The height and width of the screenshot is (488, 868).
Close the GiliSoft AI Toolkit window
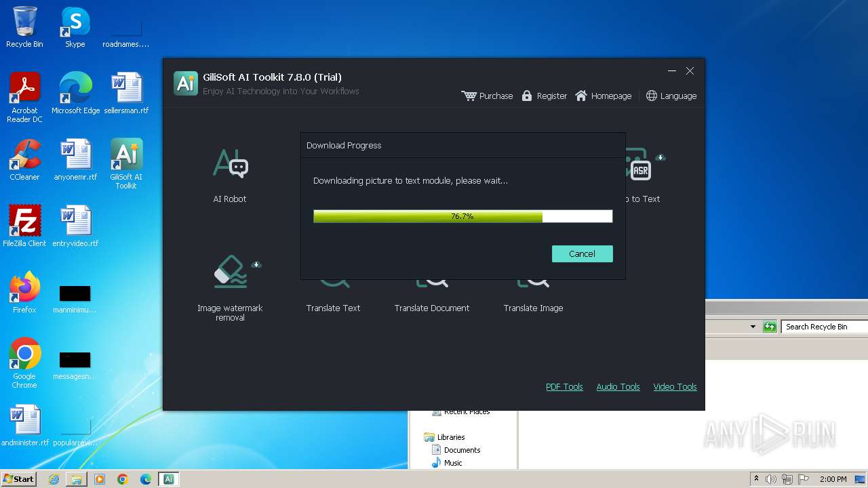[x=690, y=71]
